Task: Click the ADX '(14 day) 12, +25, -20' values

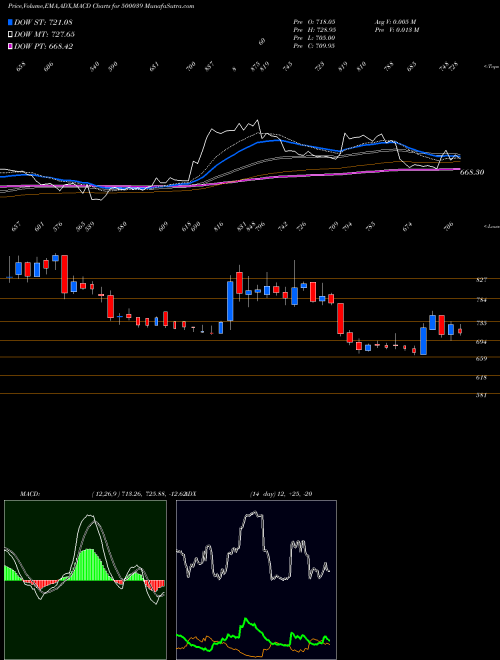Action: click(281, 494)
